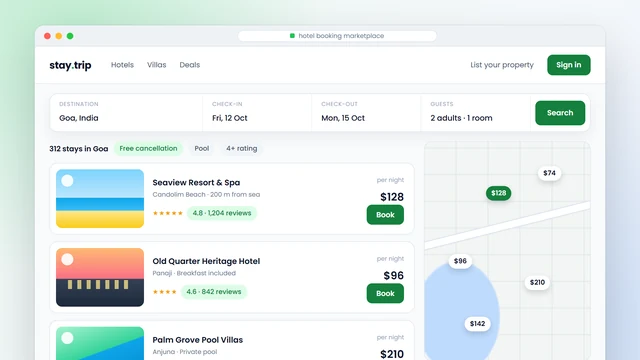The width and height of the screenshot is (640, 360).
Task: Click Panaji · Breakfast included text
Action: pyautogui.click(x=194, y=273)
